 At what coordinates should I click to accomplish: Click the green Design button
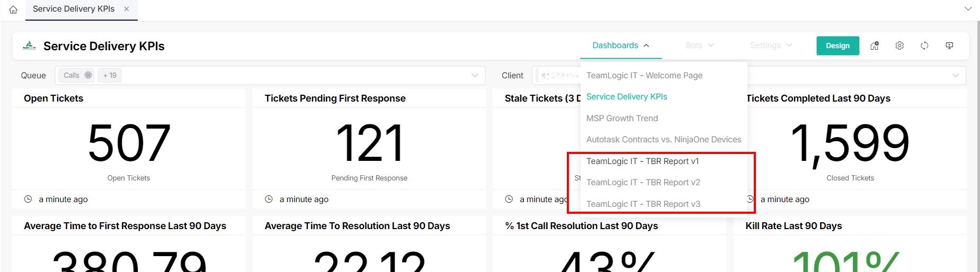[838, 46]
